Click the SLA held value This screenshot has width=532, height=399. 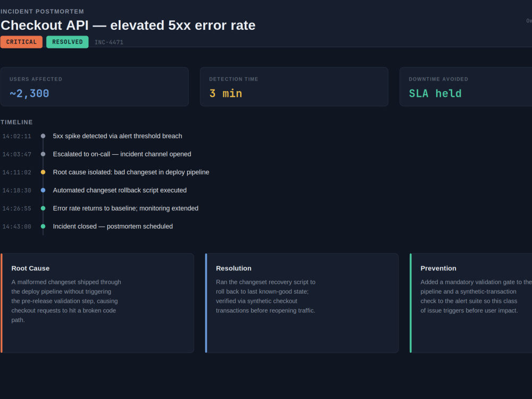click(435, 94)
